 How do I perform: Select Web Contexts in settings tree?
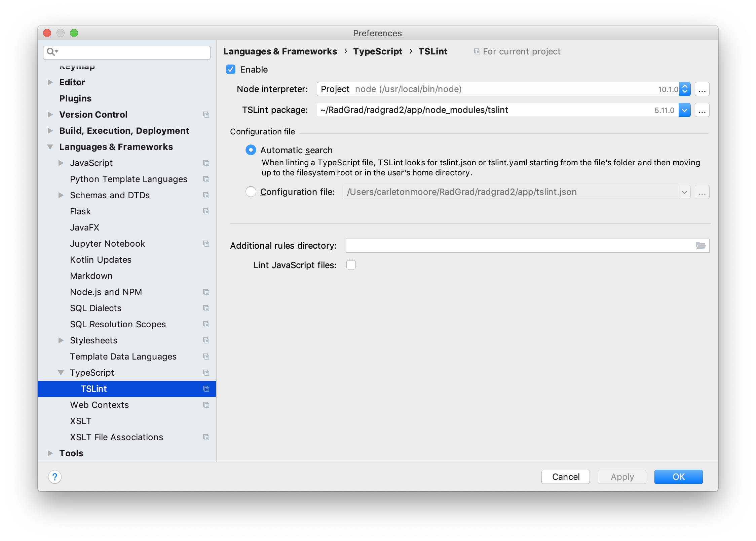pyautogui.click(x=99, y=405)
